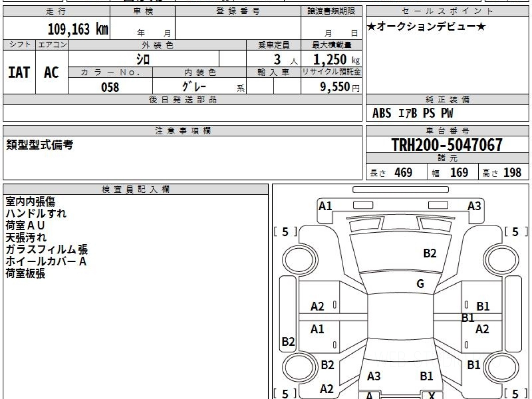Click the B2 mark on the hood
532x399 pixels.
tap(430, 253)
